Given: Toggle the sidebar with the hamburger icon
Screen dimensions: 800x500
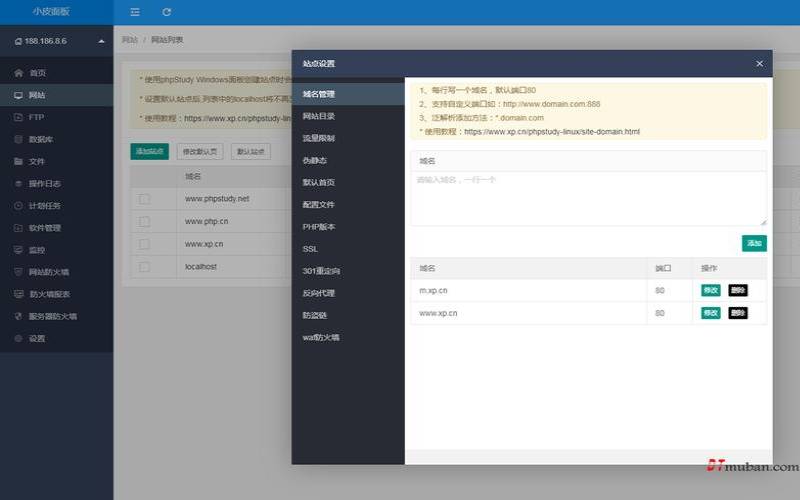Looking at the screenshot, I should pyautogui.click(x=135, y=12).
